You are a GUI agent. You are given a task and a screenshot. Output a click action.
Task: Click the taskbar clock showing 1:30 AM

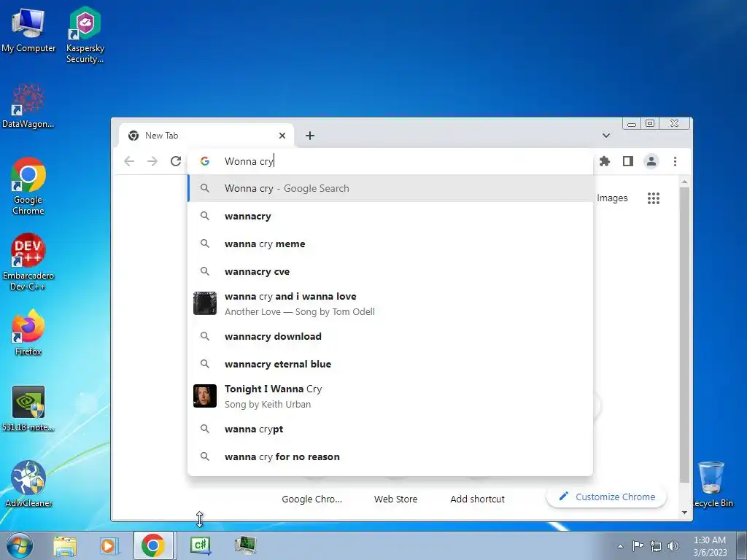710,546
